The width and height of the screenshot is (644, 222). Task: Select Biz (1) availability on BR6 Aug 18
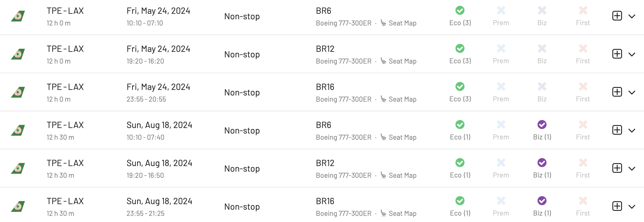tap(542, 131)
